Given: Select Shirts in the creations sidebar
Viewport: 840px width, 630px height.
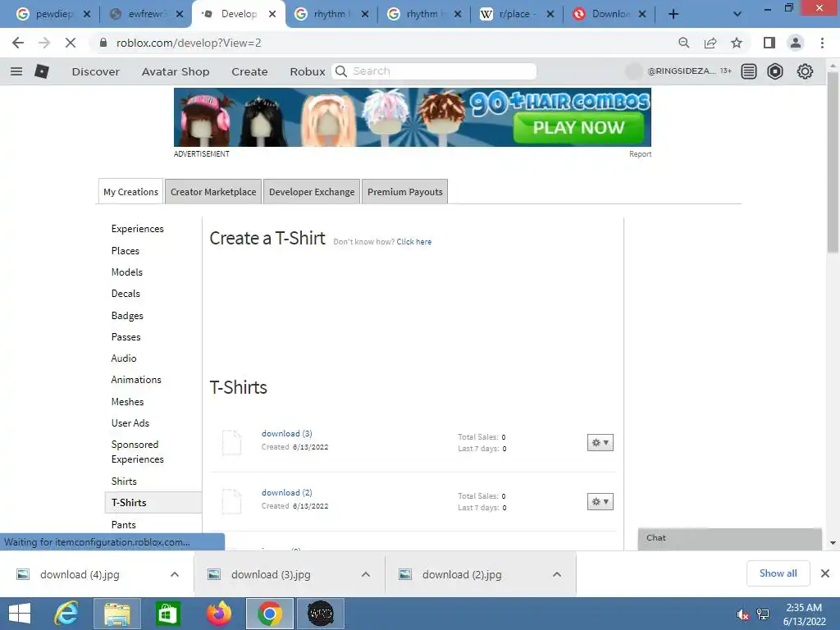Looking at the screenshot, I should pos(124,481).
